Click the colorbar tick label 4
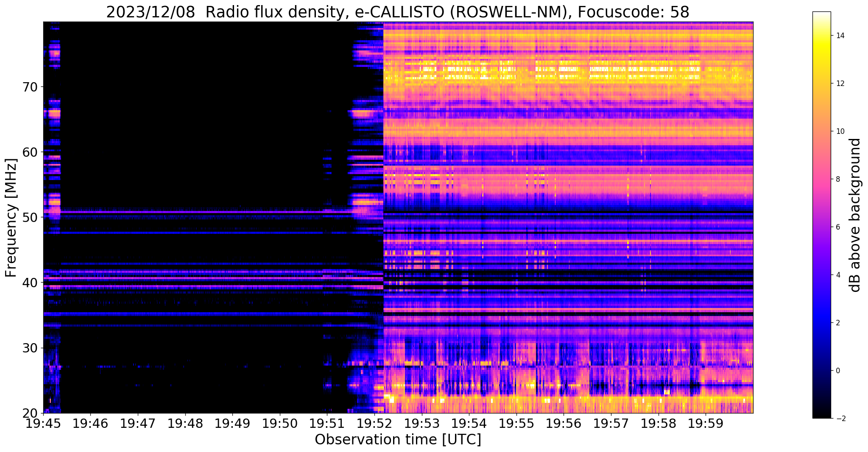 click(x=837, y=275)
